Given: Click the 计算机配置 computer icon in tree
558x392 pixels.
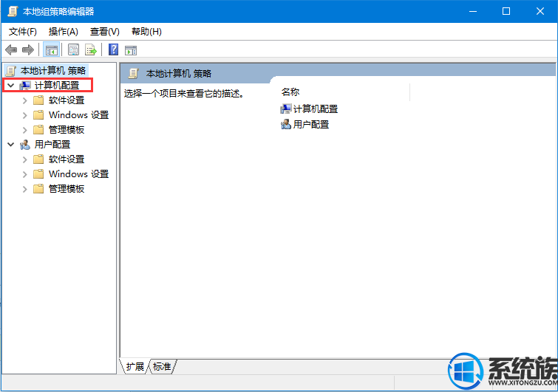Looking at the screenshot, I should 25,86.
